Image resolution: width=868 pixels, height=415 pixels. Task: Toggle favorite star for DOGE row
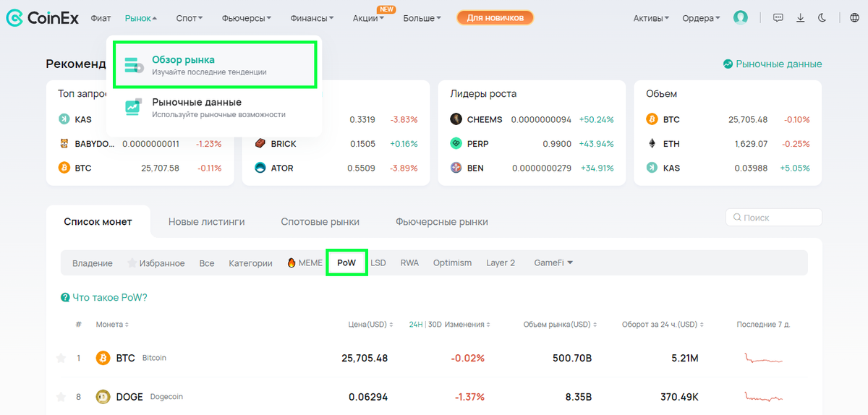[61, 397]
